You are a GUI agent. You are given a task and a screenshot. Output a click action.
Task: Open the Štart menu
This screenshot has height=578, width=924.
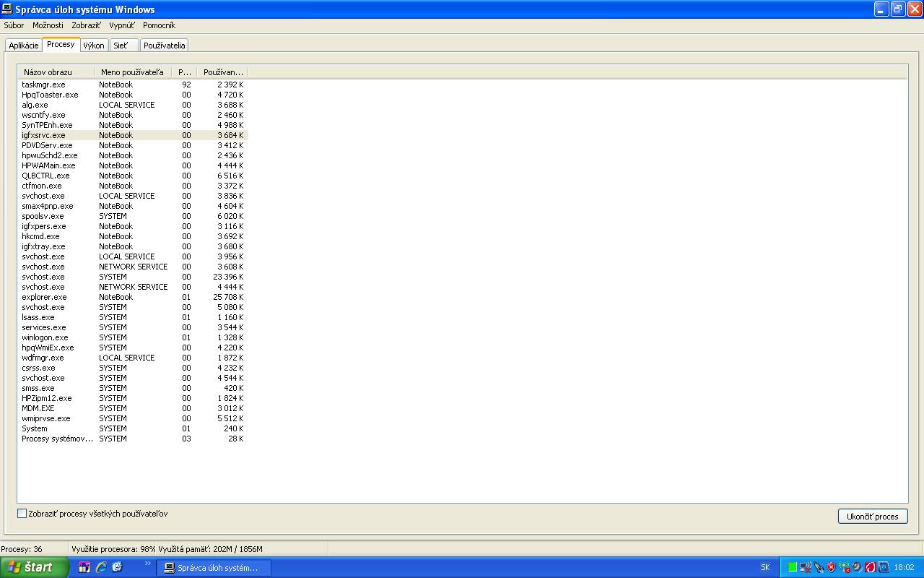coord(34,567)
